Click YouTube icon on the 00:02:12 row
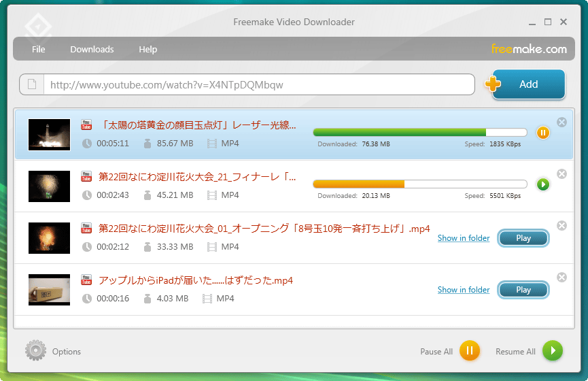Viewport: 588px width, 381px height. (x=86, y=228)
